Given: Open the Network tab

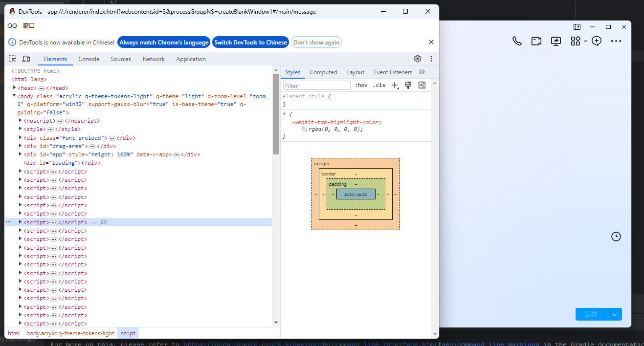Looking at the screenshot, I should [154, 59].
